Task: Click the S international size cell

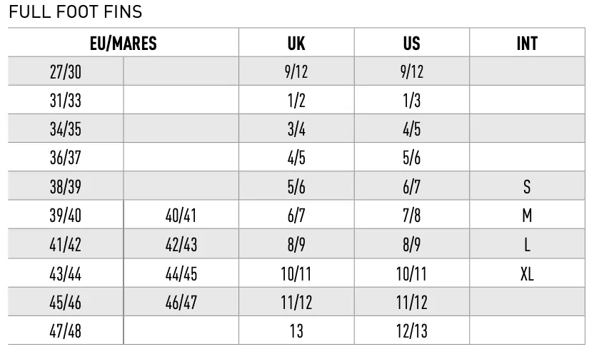Action: (527, 186)
